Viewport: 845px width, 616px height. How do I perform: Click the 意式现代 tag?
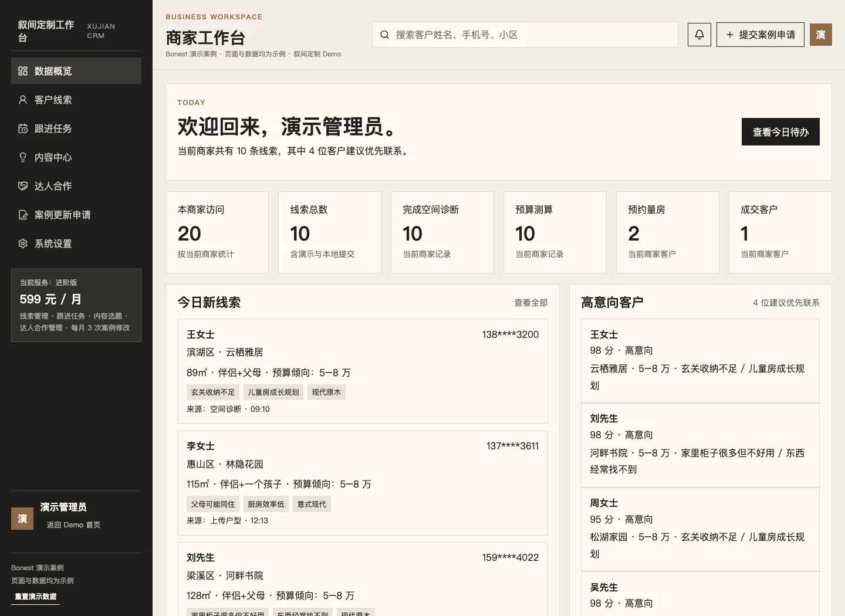pos(312,505)
